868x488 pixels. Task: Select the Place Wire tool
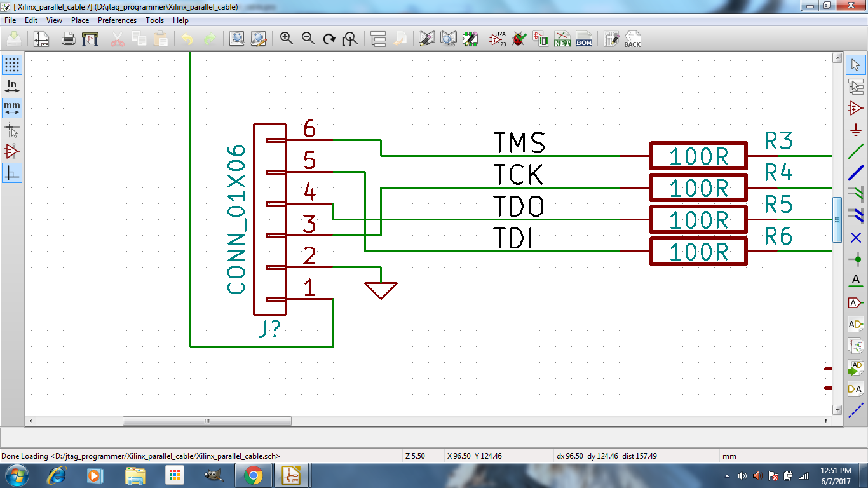point(856,152)
